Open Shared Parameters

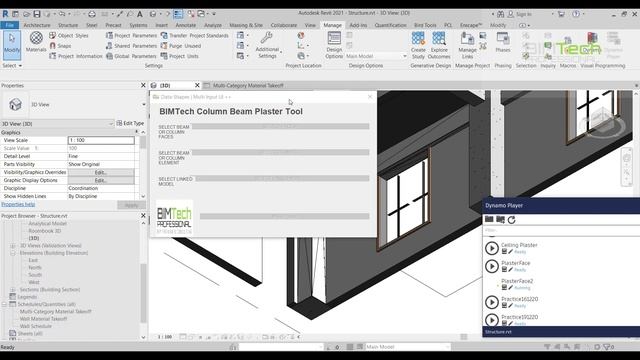pyautogui.click(x=131, y=46)
